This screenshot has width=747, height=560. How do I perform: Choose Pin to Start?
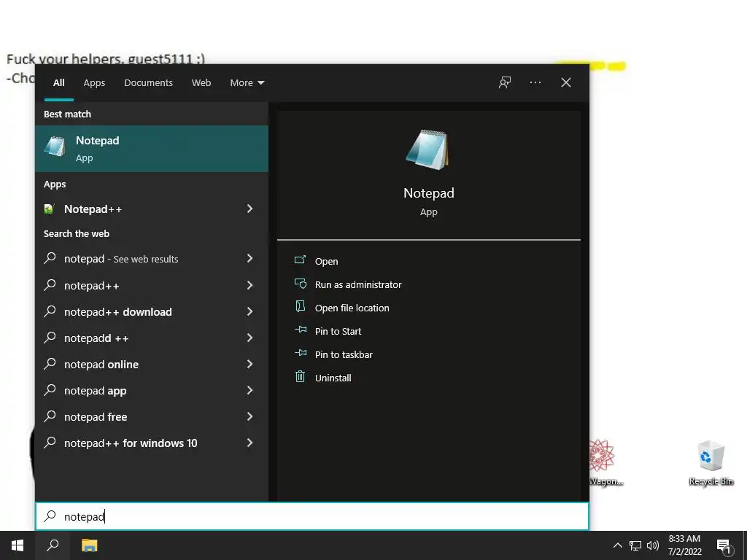tap(338, 331)
